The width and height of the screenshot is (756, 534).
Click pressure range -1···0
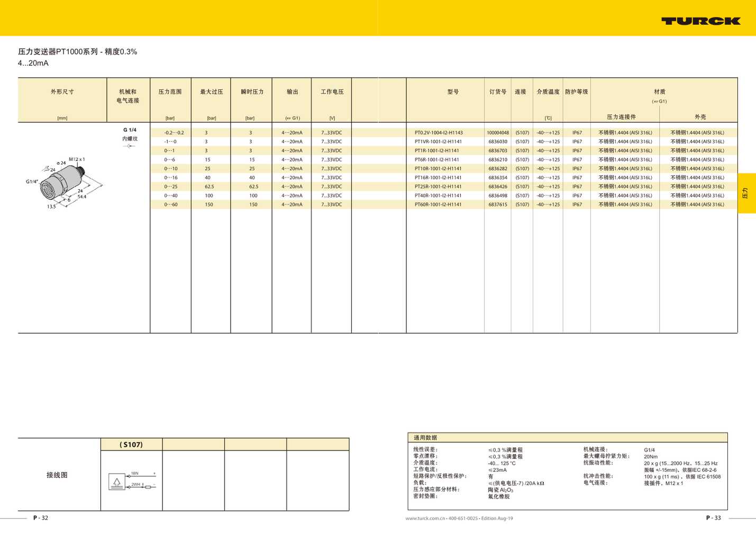[170, 142]
